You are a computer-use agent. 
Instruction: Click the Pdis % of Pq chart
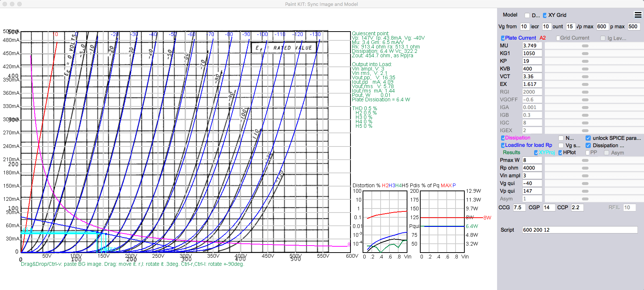(442, 222)
